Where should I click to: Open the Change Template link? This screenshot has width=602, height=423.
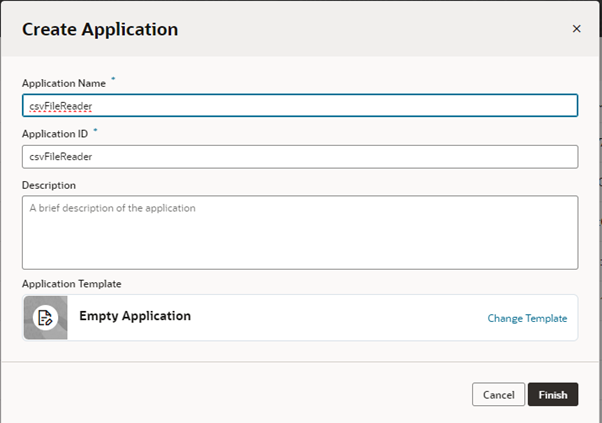click(x=527, y=318)
